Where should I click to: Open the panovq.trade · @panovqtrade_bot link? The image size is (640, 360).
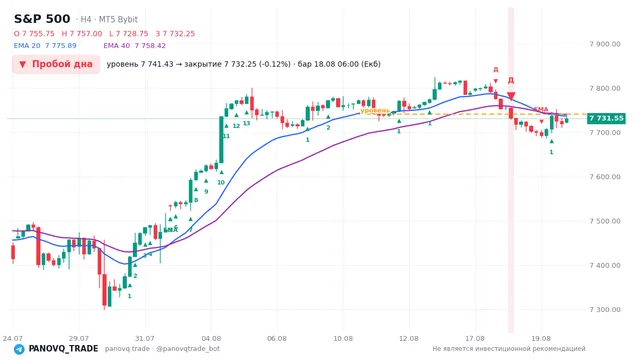162,349
